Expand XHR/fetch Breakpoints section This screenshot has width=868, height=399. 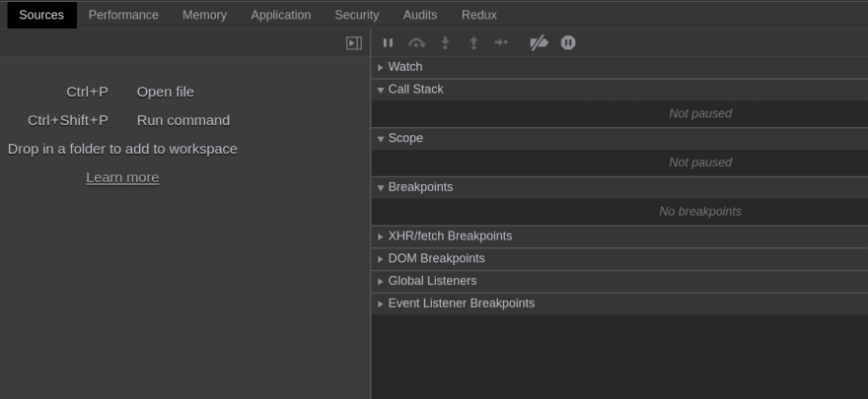(450, 236)
